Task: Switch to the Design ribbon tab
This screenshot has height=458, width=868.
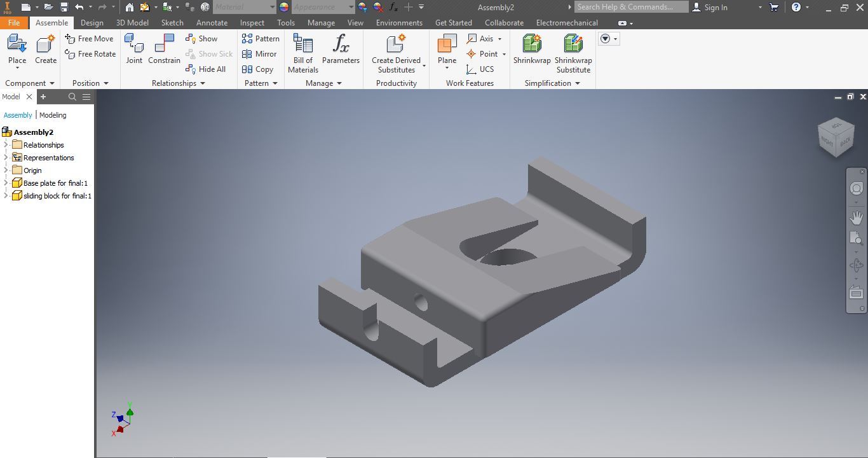Action: point(92,23)
